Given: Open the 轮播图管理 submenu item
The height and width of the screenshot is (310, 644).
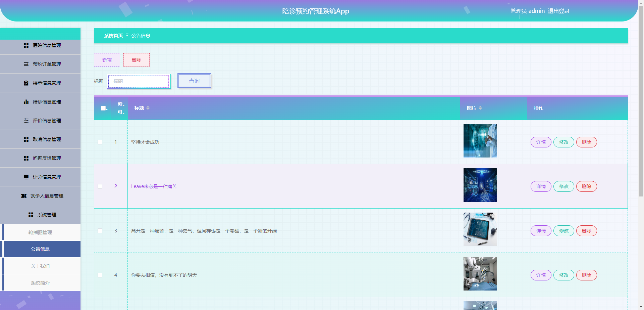Looking at the screenshot, I should point(40,232).
